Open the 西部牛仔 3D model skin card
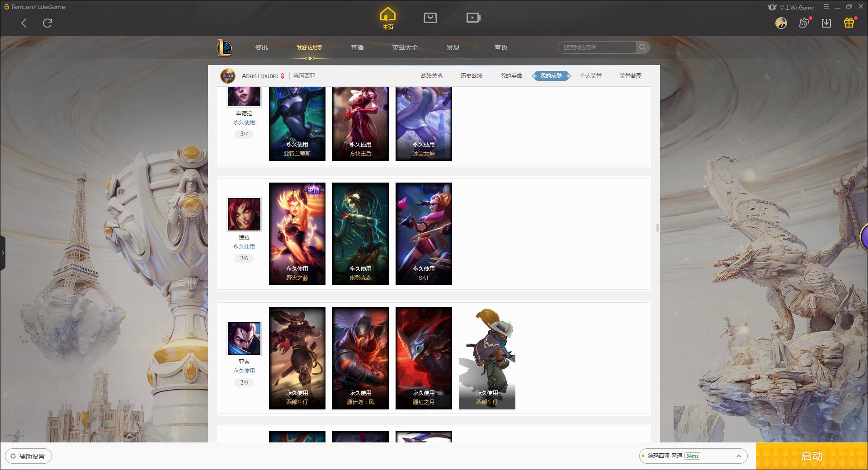868x470 pixels. [487, 358]
